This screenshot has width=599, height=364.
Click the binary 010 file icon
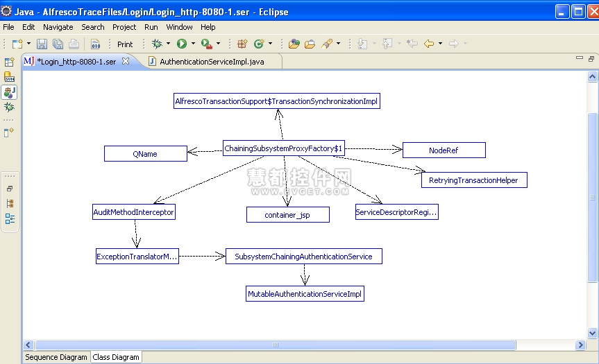96,44
